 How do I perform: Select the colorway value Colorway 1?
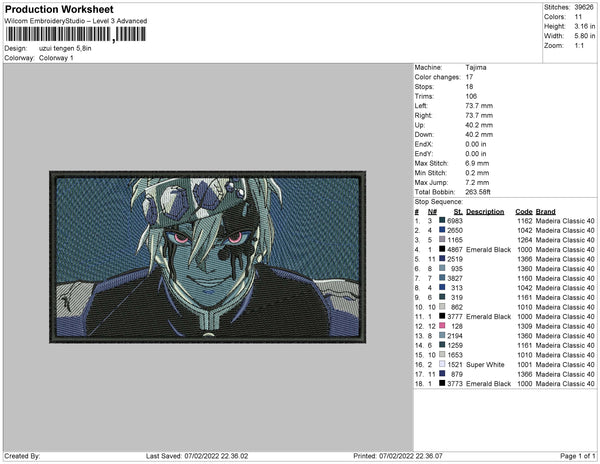pos(56,58)
